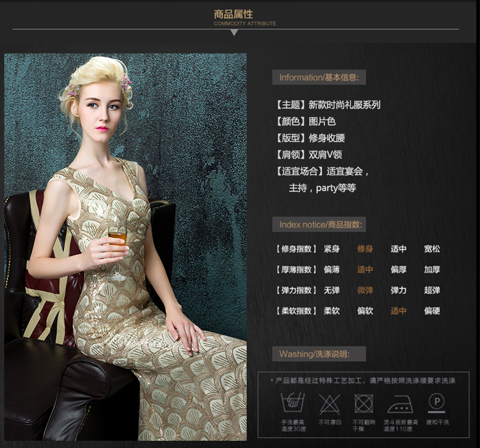Select the 微弹 elasticity option
Image resolution: width=480 pixels, height=448 pixels.
(x=365, y=290)
